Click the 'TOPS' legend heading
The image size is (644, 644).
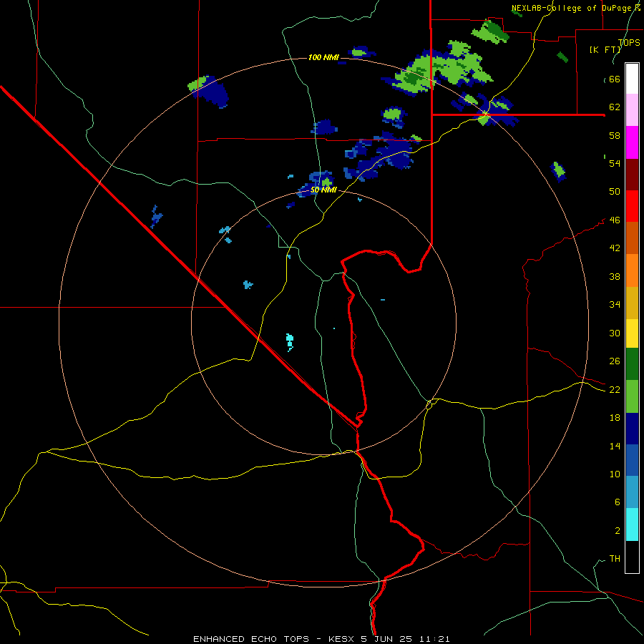pyautogui.click(x=629, y=42)
